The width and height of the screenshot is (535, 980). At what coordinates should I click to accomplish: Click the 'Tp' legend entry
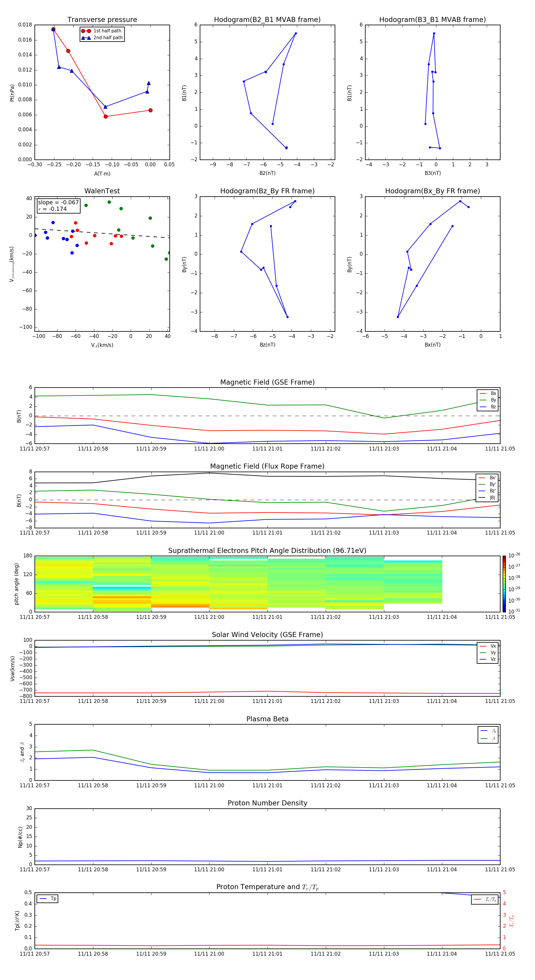48,899
